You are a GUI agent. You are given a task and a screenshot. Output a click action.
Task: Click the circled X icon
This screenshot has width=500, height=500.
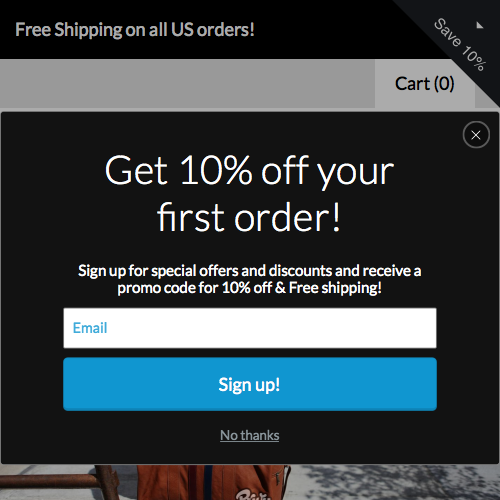(x=476, y=135)
